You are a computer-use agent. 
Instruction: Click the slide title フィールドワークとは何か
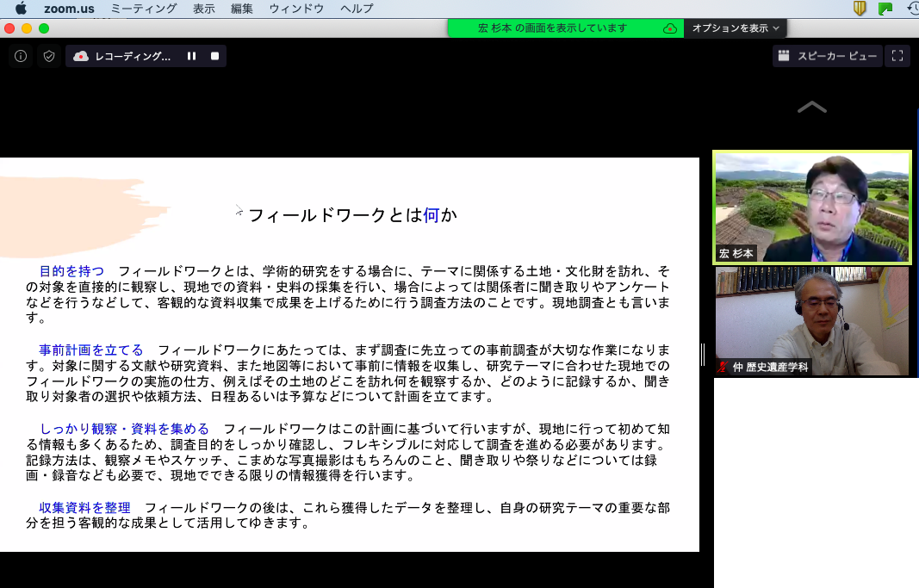pyautogui.click(x=353, y=215)
